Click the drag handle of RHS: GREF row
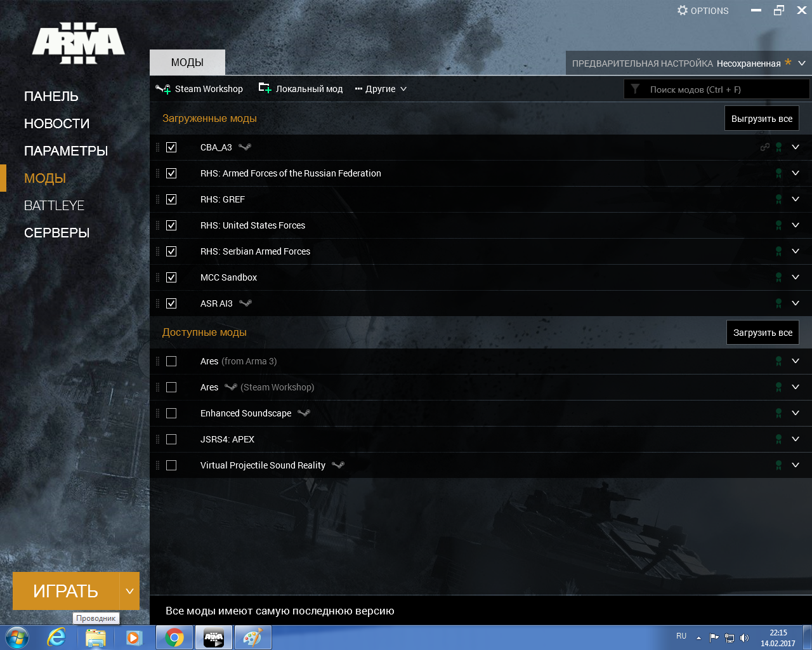The width and height of the screenshot is (812, 650). click(158, 199)
